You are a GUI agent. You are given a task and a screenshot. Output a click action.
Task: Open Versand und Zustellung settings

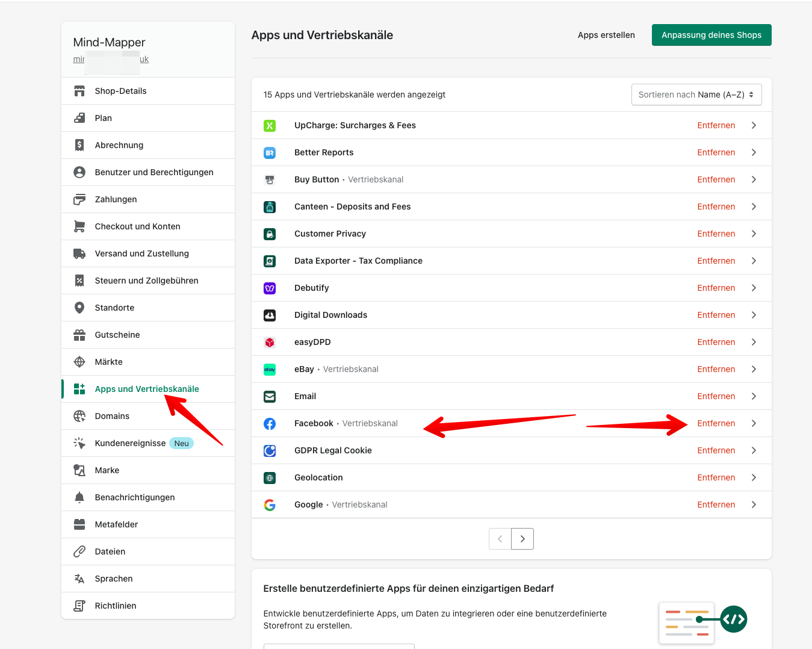[x=141, y=253]
